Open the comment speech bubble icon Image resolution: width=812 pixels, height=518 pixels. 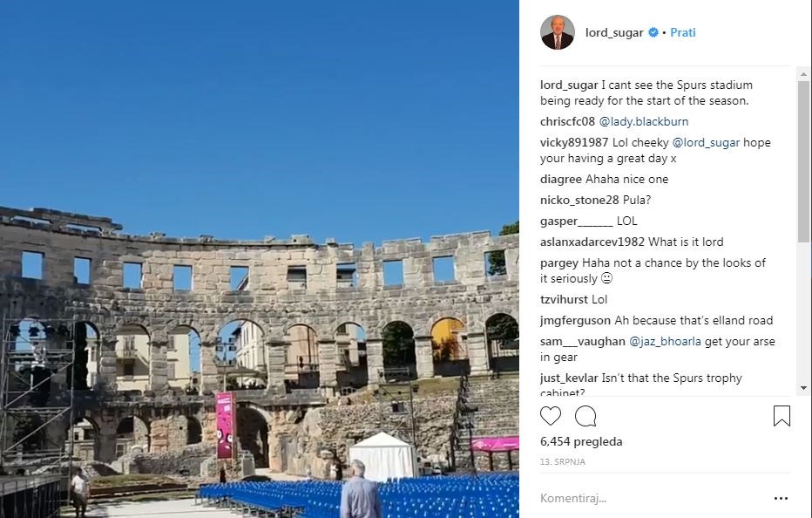tap(585, 416)
